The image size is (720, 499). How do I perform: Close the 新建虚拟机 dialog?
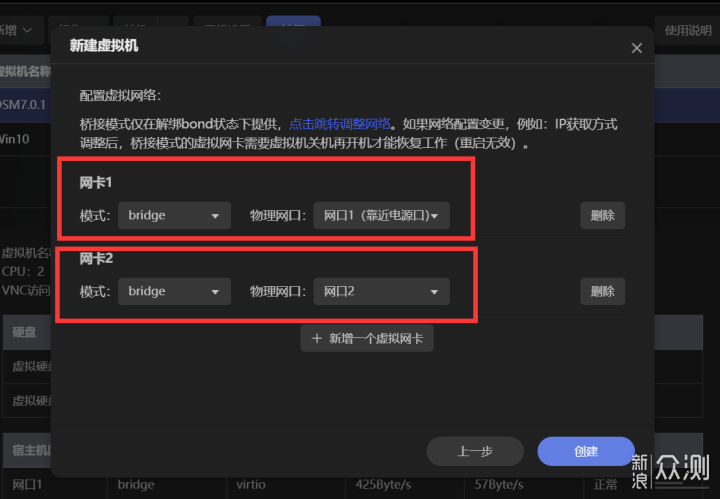tap(636, 48)
